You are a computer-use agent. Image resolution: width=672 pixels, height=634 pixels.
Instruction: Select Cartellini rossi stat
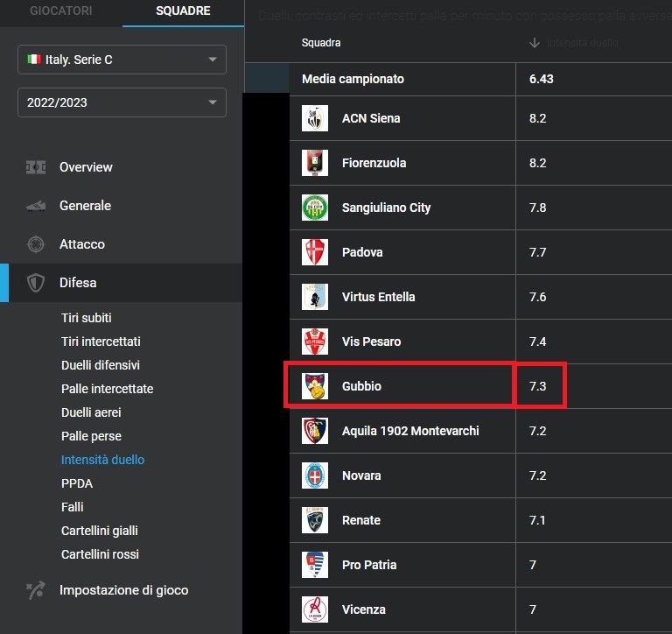[x=100, y=554]
